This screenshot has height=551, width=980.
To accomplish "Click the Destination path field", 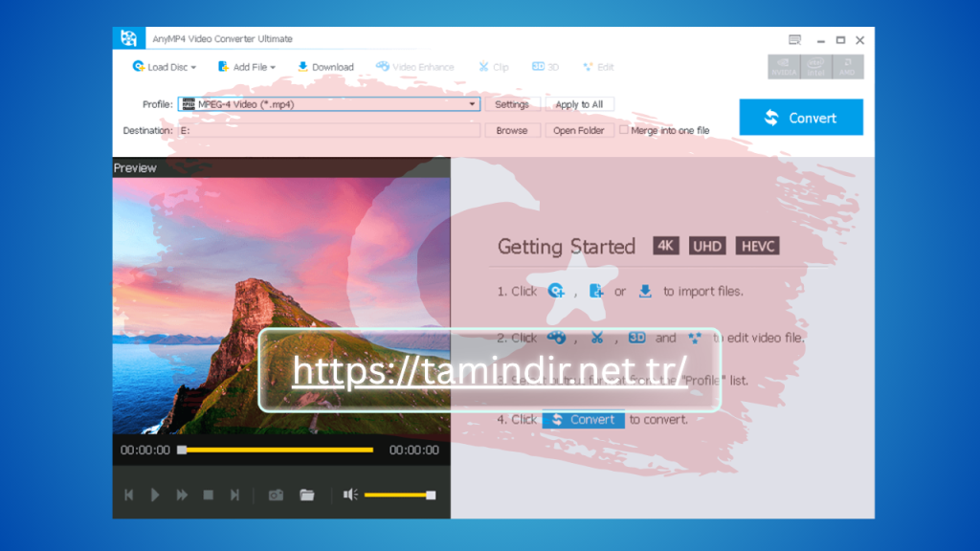I will (329, 130).
